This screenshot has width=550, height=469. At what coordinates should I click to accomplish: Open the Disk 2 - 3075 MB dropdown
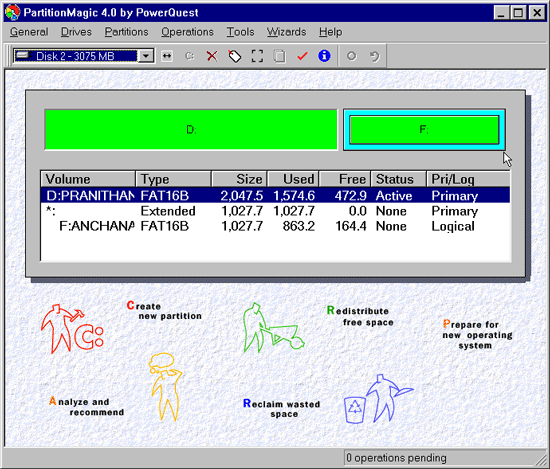point(146,56)
